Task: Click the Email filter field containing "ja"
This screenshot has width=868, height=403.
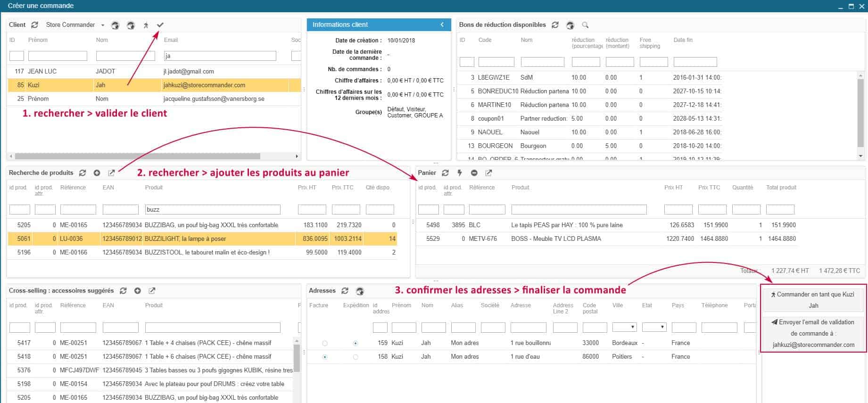Action: coord(220,56)
